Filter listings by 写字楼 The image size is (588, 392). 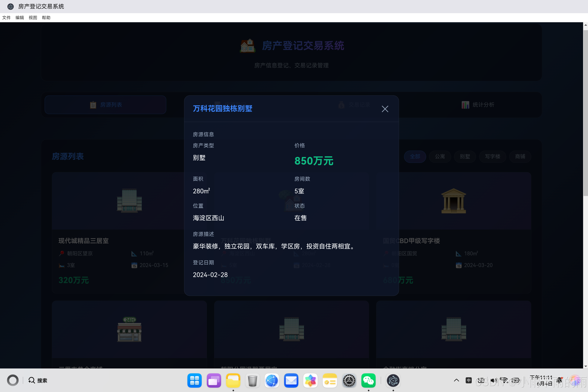coord(492,156)
